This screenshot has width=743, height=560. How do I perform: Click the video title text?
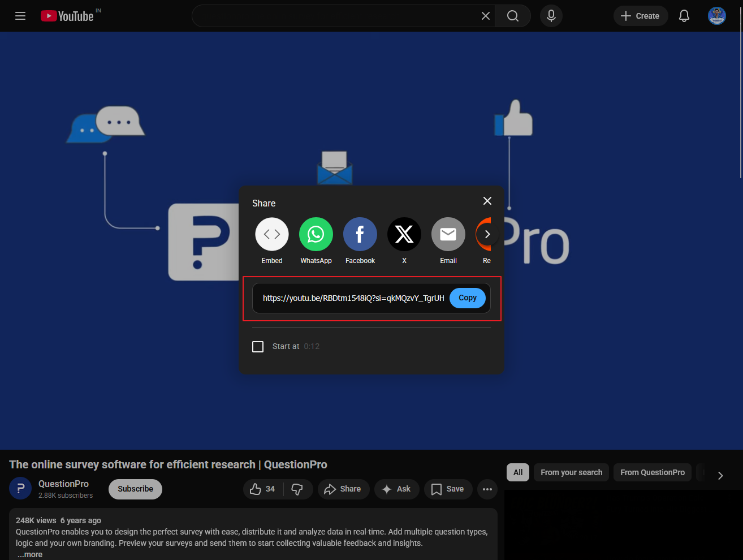click(168, 464)
